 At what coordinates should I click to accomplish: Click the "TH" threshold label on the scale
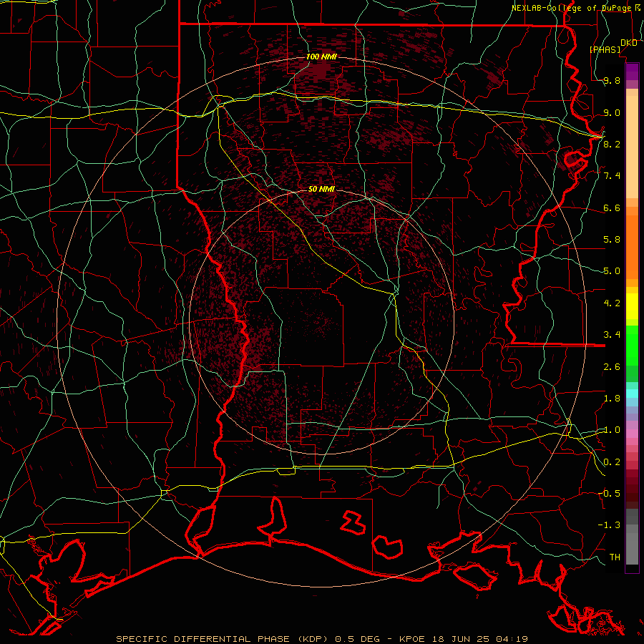click(615, 557)
